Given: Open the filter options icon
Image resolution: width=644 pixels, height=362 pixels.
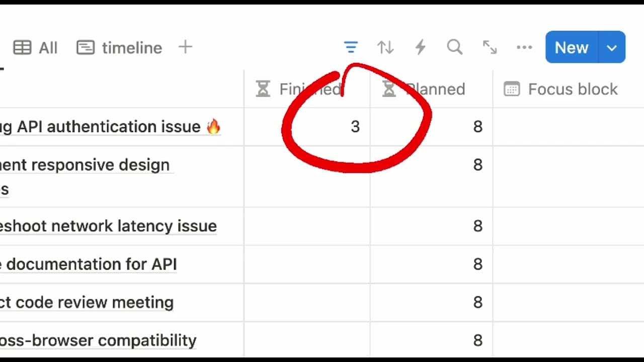Looking at the screenshot, I should (351, 48).
